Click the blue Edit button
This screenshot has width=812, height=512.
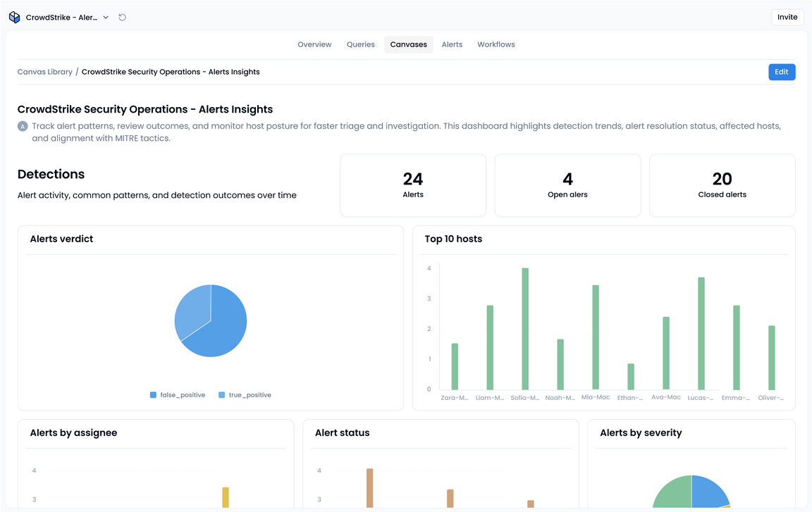(782, 72)
